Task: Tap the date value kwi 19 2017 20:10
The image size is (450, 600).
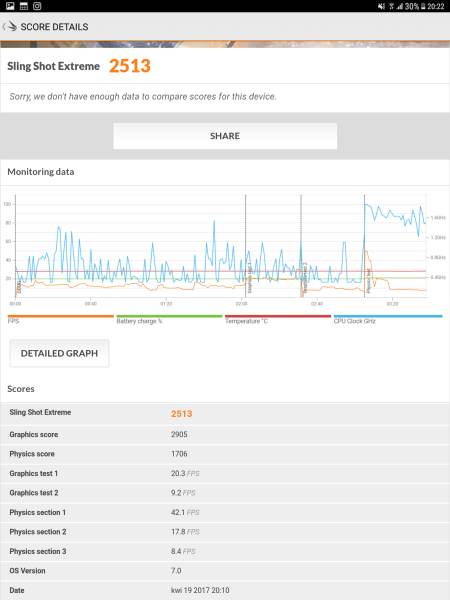Action: point(200,590)
